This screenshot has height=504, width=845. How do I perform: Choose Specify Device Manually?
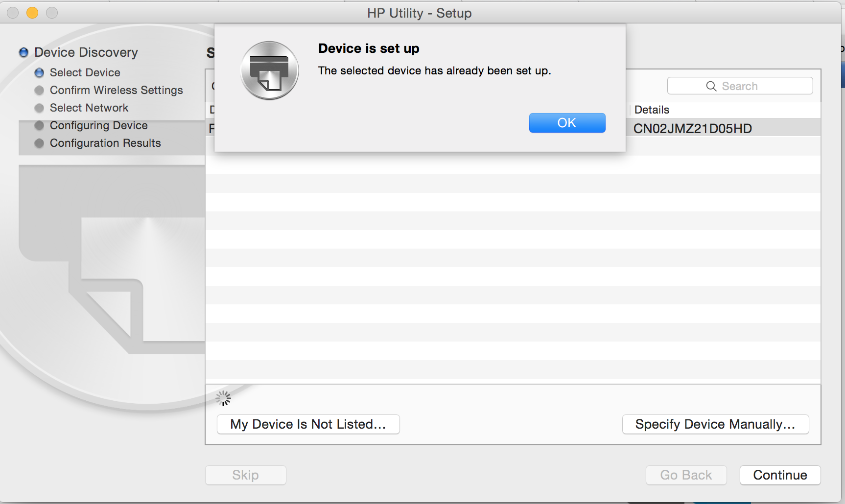[x=715, y=424]
